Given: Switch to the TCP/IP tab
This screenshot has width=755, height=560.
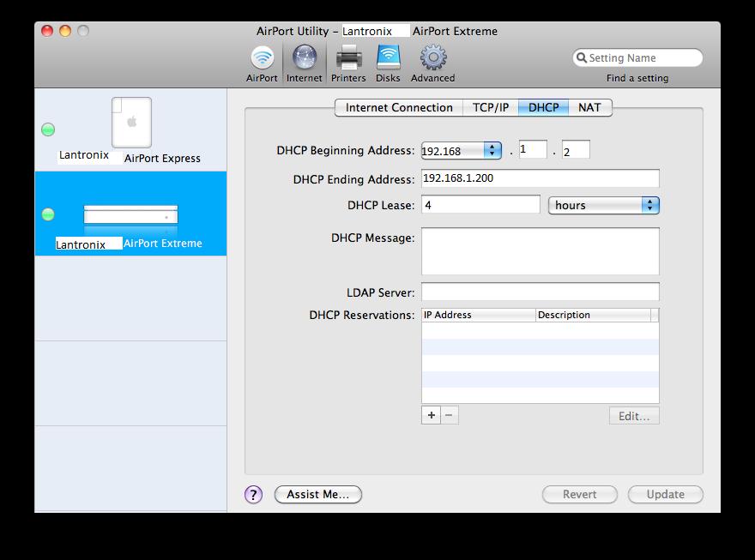Looking at the screenshot, I should point(491,107).
